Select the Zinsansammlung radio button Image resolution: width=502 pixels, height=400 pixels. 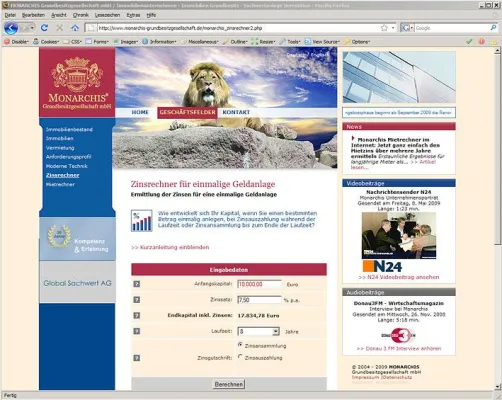(240, 345)
